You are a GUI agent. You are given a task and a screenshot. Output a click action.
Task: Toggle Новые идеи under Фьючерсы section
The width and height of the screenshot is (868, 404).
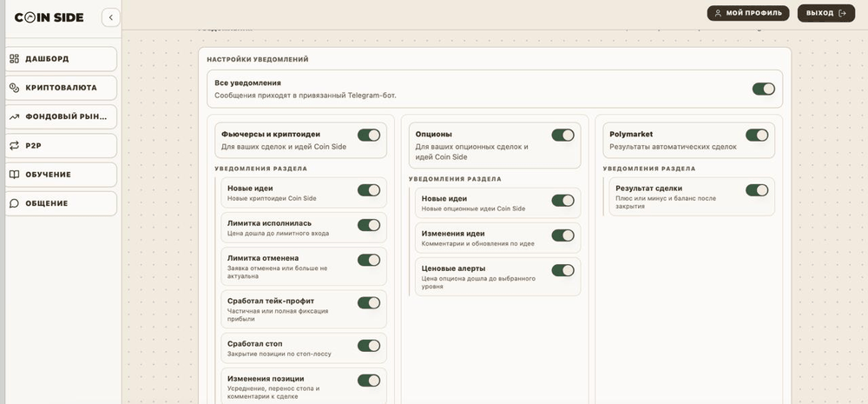point(369,190)
